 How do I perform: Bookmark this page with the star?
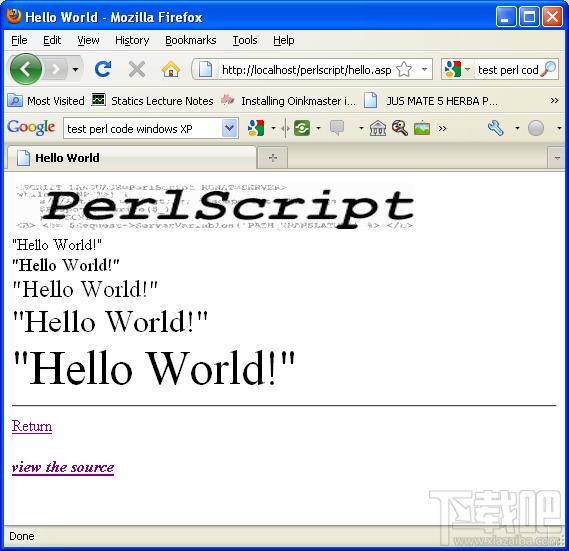[x=404, y=69]
